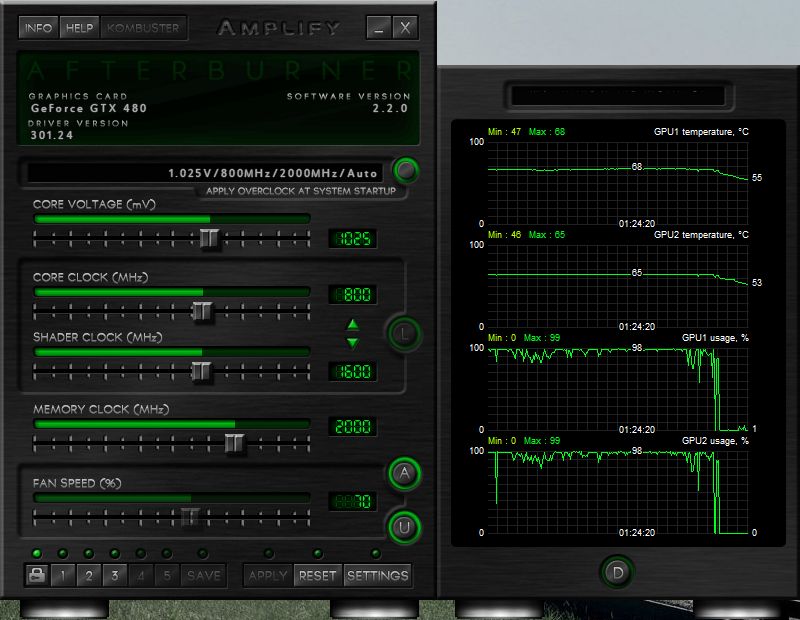Minimize the Afterburner window
800x620 pixels.
(379, 28)
